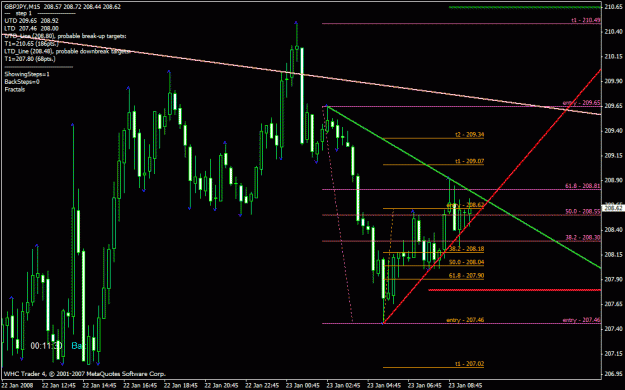Viewport: 625px width, 390px height.
Task: Select the 'UTD 209.65 208.92' info line
Action: coord(31,21)
